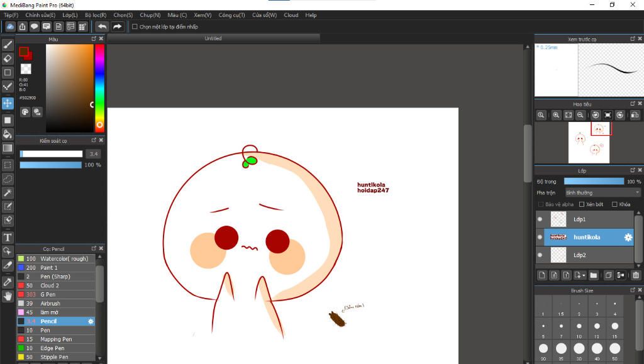
Task: Open the Help menu
Action: click(311, 15)
